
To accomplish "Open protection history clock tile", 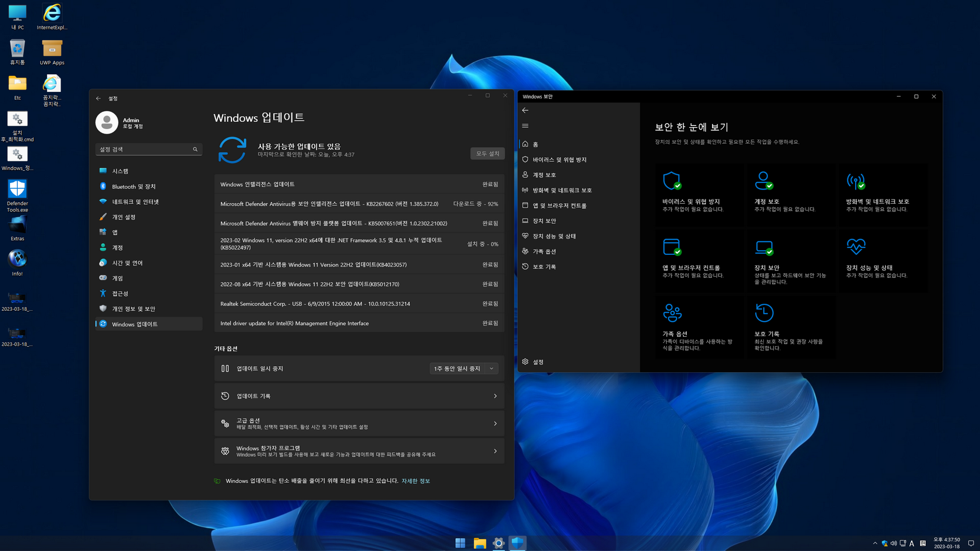I will tap(791, 327).
